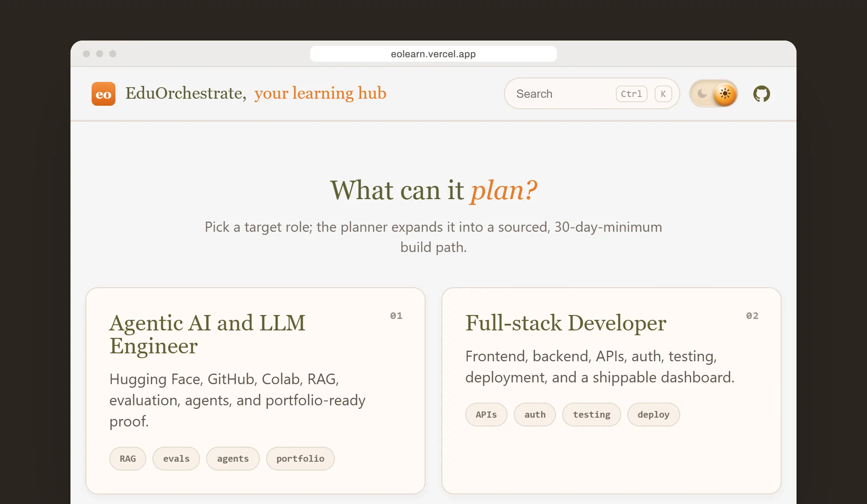Click the Ctrl keyboard shortcut badge
This screenshot has width=867, height=504.
click(631, 94)
